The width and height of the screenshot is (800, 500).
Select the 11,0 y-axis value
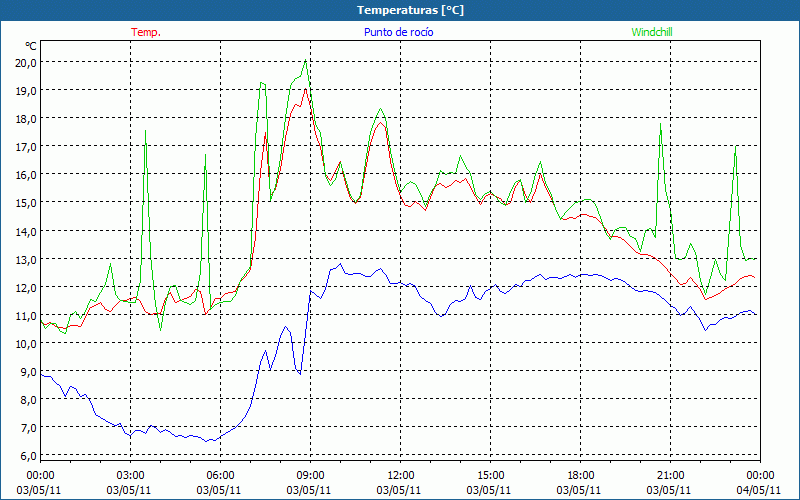tap(26, 316)
